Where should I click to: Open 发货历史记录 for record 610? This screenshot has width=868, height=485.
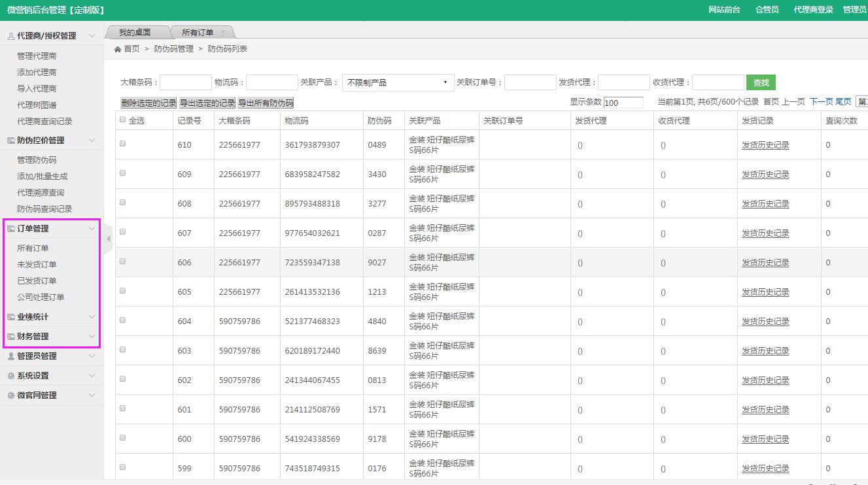click(x=765, y=145)
